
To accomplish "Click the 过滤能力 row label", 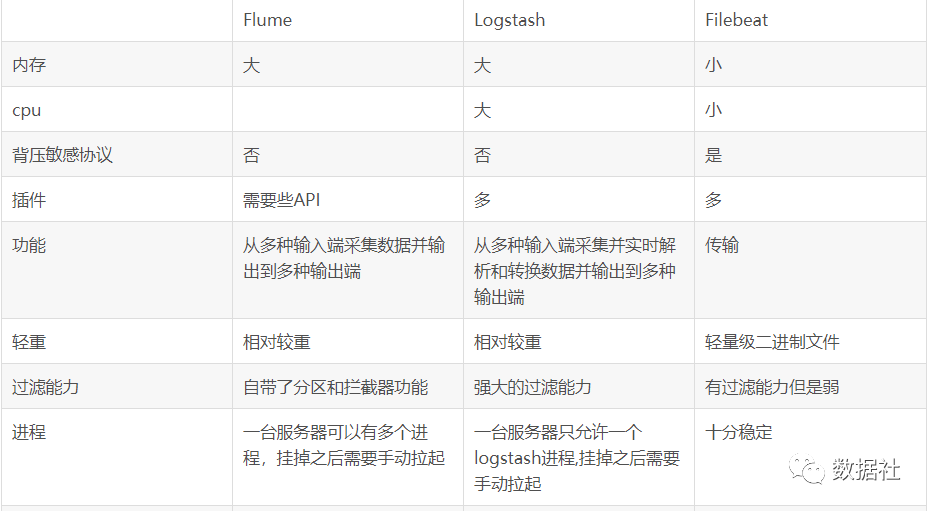I will click(46, 387).
